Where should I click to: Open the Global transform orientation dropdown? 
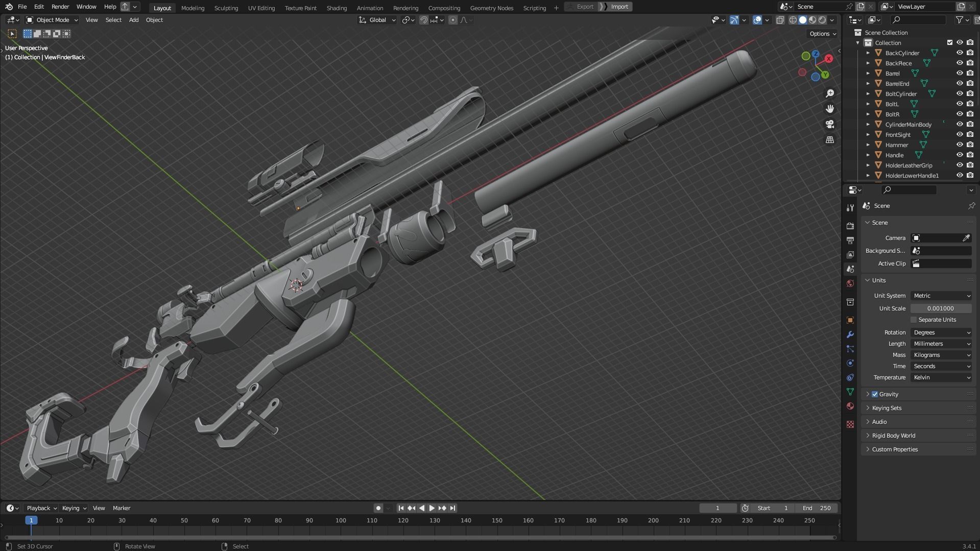pyautogui.click(x=377, y=20)
